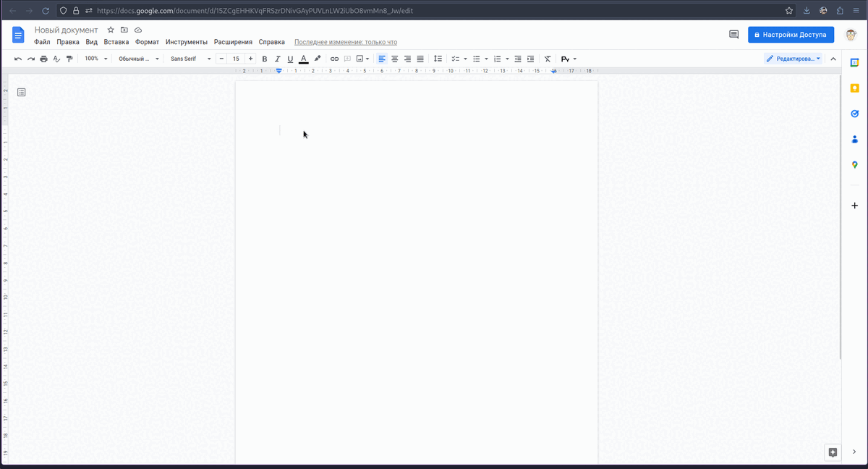Screen dimensions: 868x469
Task: Open the Вид menu
Action: click(x=91, y=42)
